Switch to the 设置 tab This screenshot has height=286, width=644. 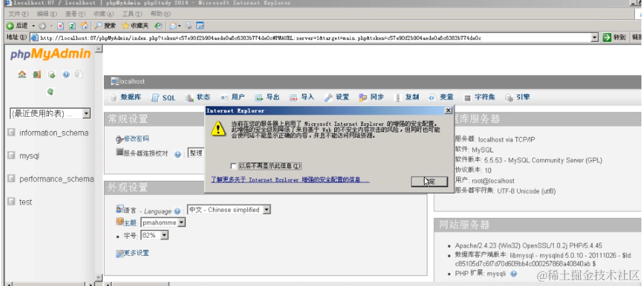(337, 97)
